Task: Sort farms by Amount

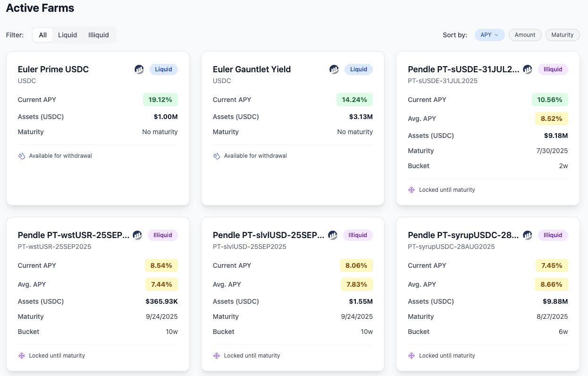Action: 525,35
